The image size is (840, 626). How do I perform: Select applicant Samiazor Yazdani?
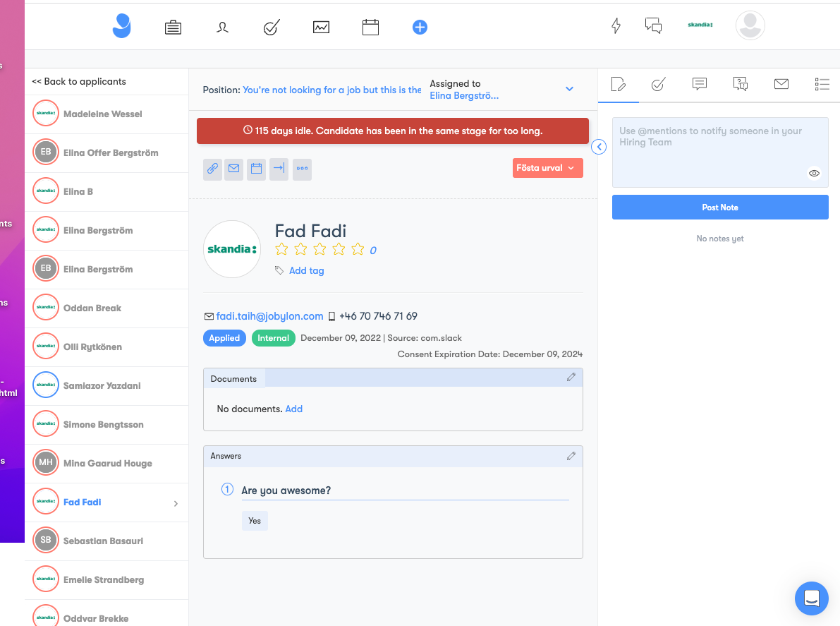coord(106,386)
